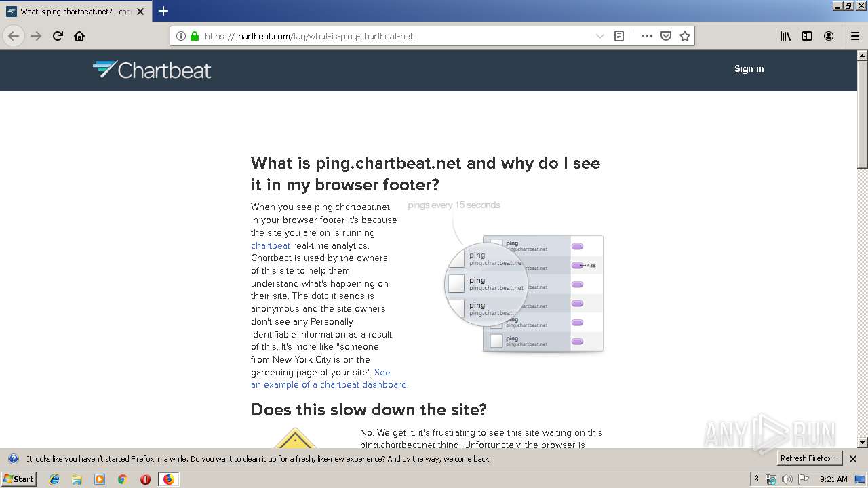Viewport: 868px width, 488px height.
Task: Open Action Center flag icon
Action: (804, 479)
